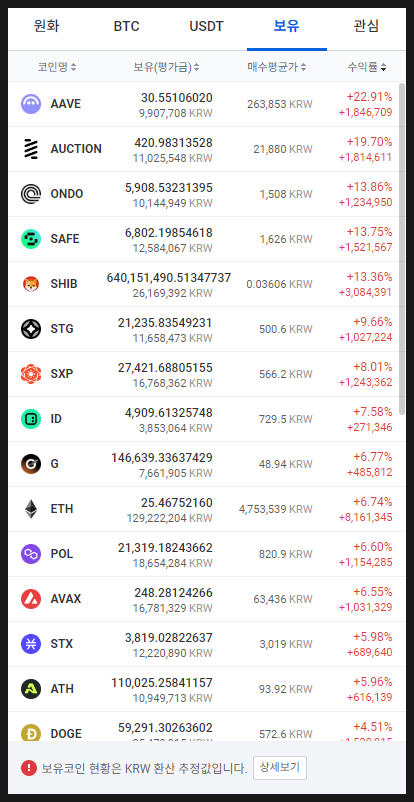Click the AVAX red icon
Viewport: 414px width, 802px height.
point(31,599)
